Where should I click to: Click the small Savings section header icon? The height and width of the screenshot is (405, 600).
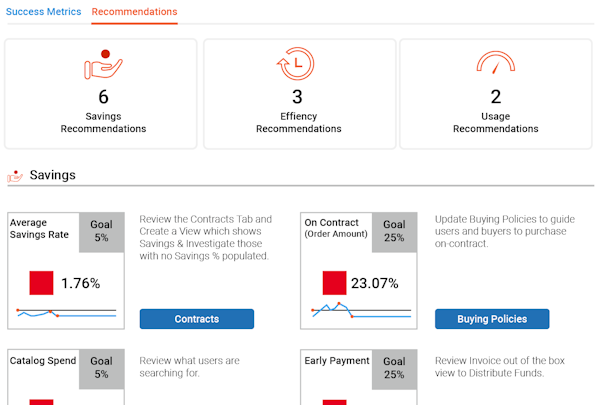pyautogui.click(x=15, y=175)
